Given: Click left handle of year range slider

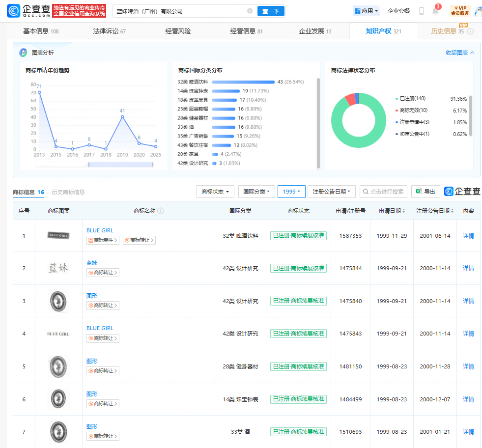Looking at the screenshot, I should click(89, 165).
